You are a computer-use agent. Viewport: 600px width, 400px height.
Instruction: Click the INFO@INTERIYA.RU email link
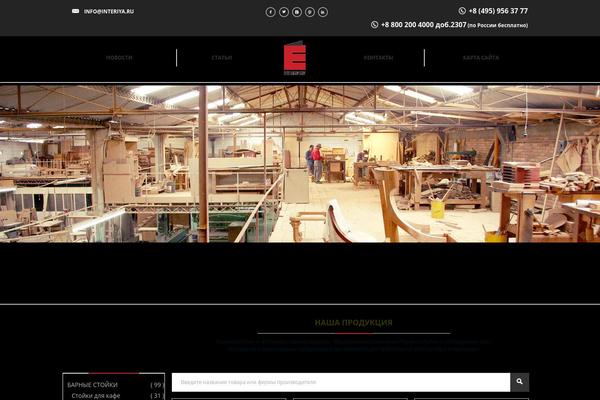pos(109,11)
